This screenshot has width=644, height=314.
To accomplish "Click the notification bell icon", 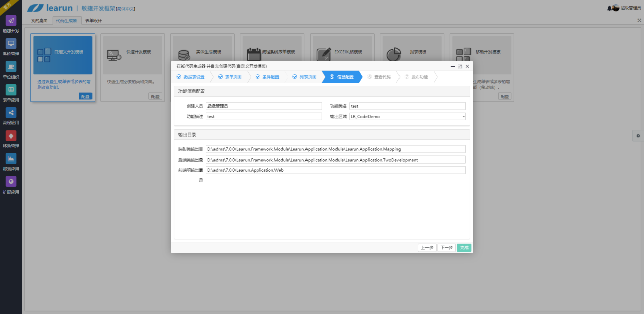I will (609, 8).
